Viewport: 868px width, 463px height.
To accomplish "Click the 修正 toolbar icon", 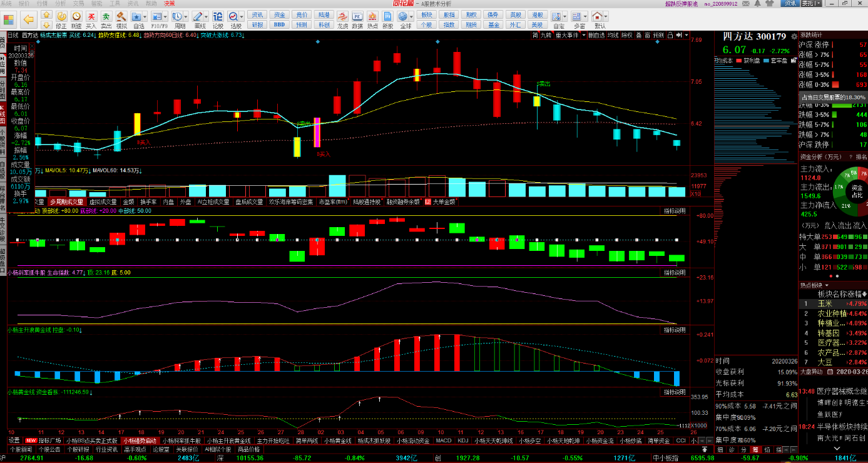I will [x=61, y=16].
